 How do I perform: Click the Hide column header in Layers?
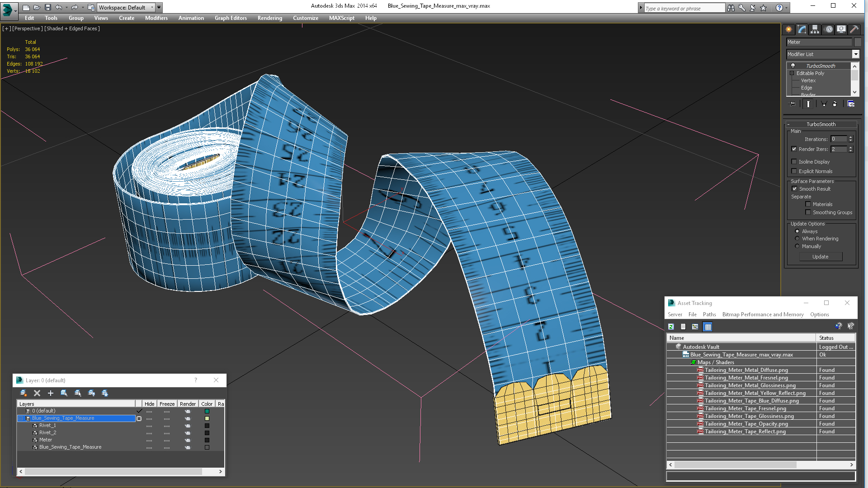(x=149, y=404)
